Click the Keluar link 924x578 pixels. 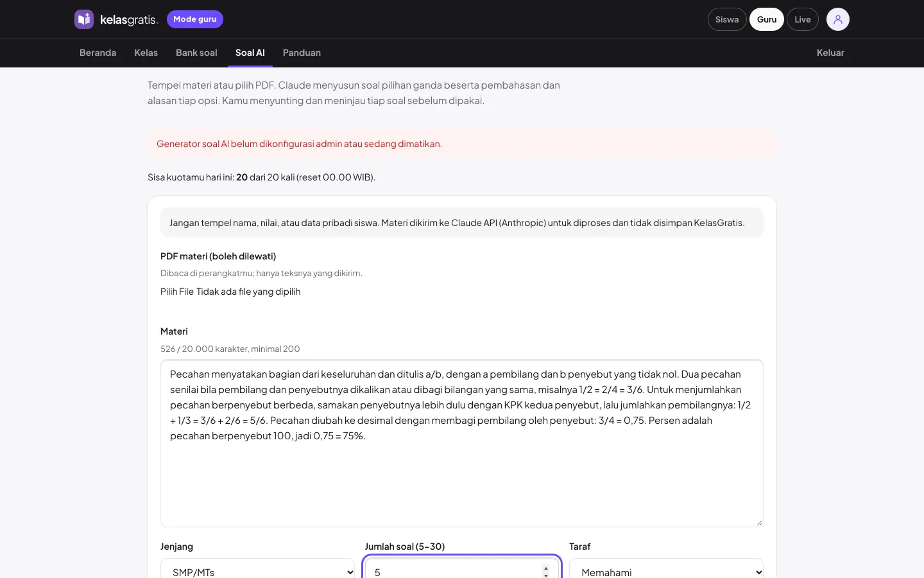pos(830,53)
